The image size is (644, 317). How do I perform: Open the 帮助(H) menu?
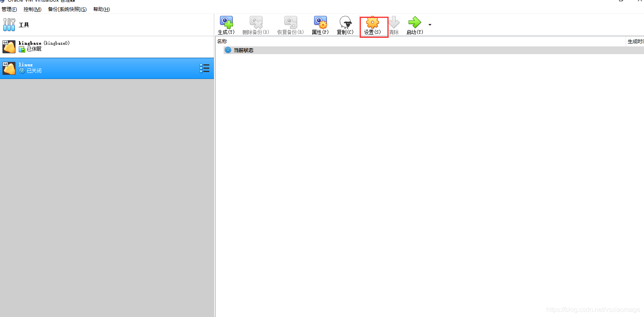[101, 9]
